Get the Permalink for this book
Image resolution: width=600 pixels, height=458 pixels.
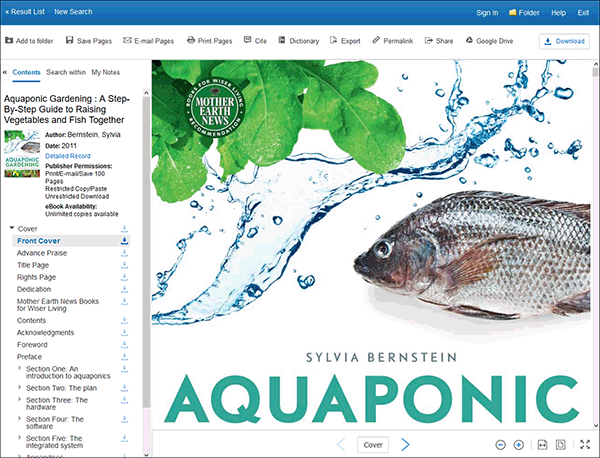tap(393, 40)
